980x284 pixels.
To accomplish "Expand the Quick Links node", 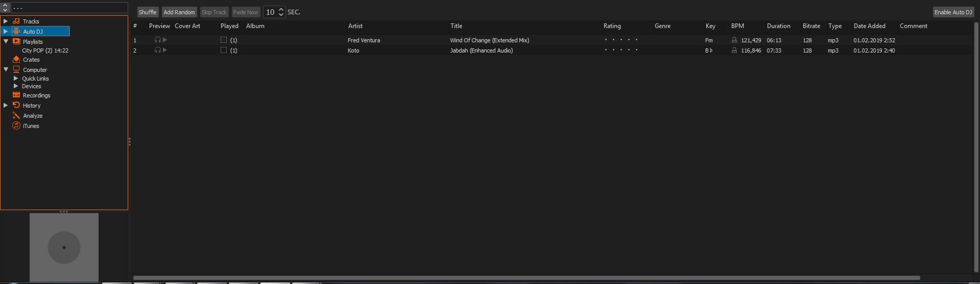I will pyautogui.click(x=16, y=79).
